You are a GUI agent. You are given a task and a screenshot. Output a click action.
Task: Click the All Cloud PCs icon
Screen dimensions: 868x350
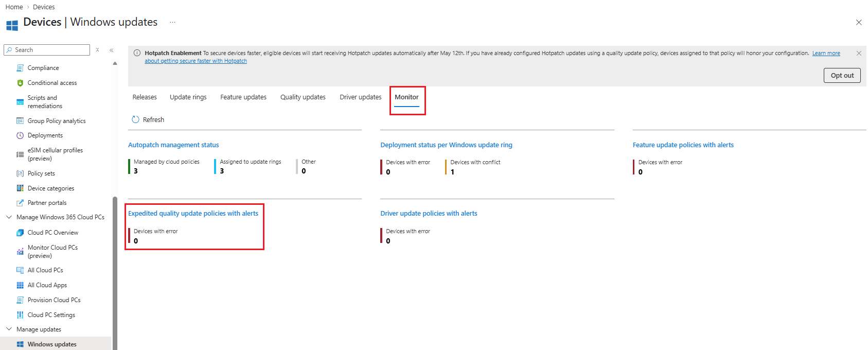click(x=20, y=270)
